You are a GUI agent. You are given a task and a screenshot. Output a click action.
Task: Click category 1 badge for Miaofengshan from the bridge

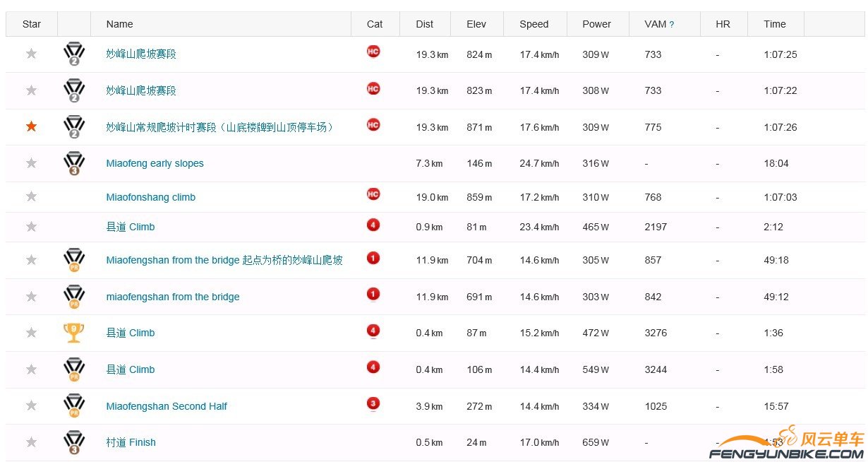(373, 258)
